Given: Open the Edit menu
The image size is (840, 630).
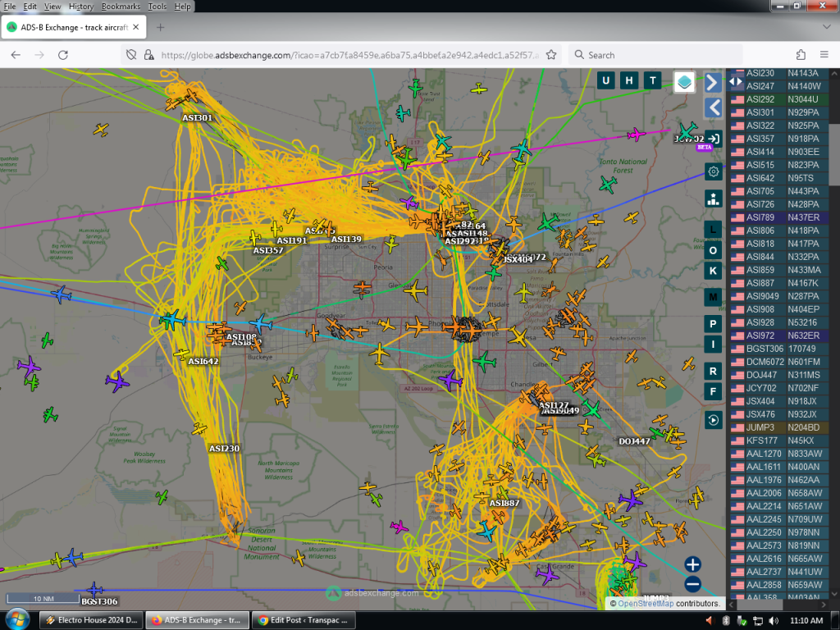Looking at the screenshot, I should (30, 7).
